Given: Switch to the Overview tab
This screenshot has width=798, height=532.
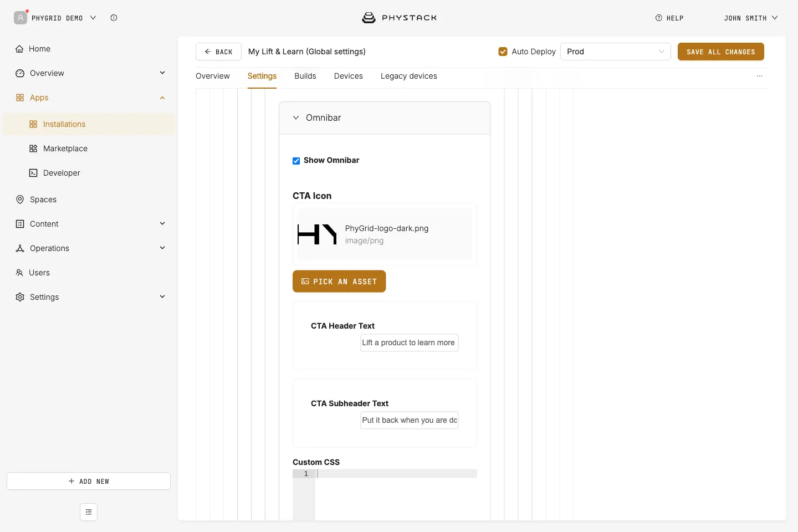Looking at the screenshot, I should pos(213,76).
